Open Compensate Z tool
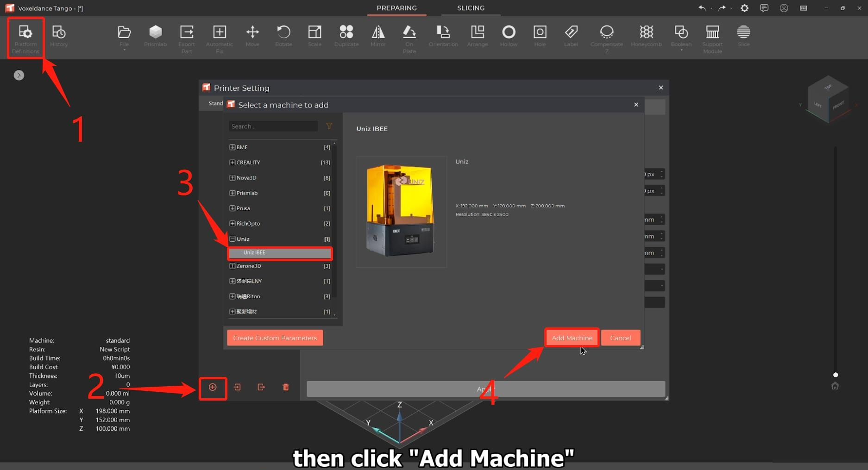This screenshot has width=868, height=470. coord(607,39)
